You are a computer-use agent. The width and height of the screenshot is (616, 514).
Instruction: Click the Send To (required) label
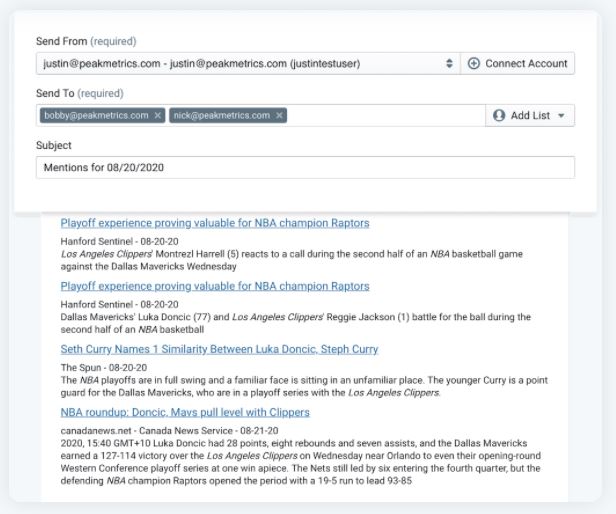(80, 94)
